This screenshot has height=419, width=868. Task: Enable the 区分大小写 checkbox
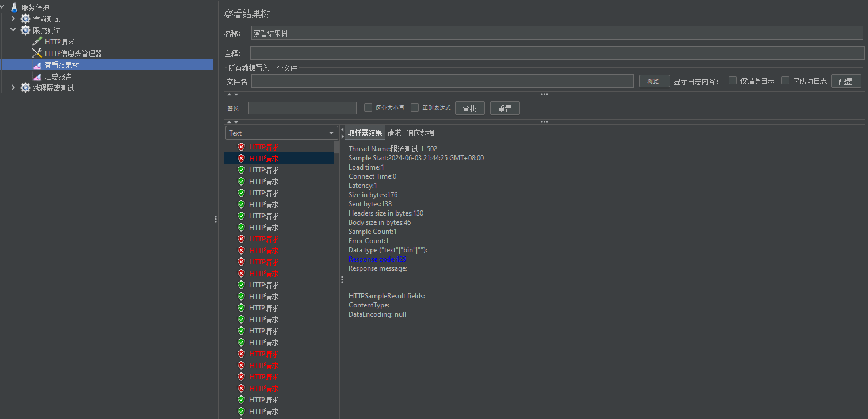point(369,107)
